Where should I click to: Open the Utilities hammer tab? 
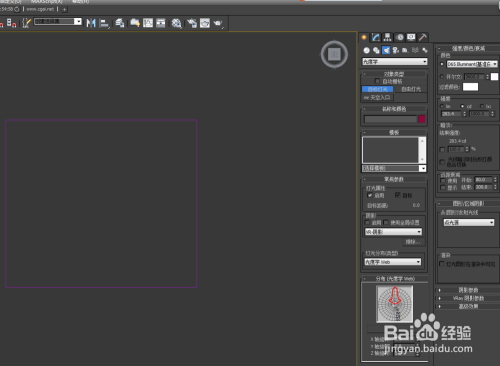pyautogui.click(x=423, y=37)
